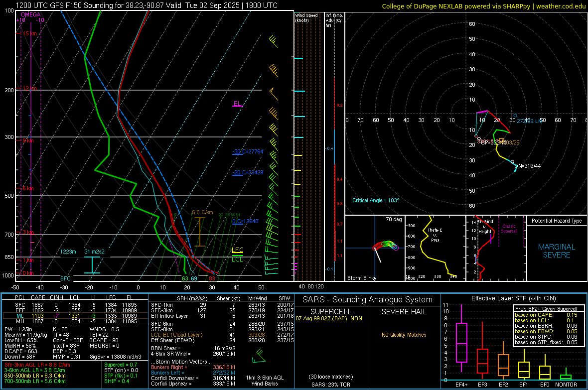Click the NONTOR green box plot
The image size is (588, 390).
coord(566,375)
